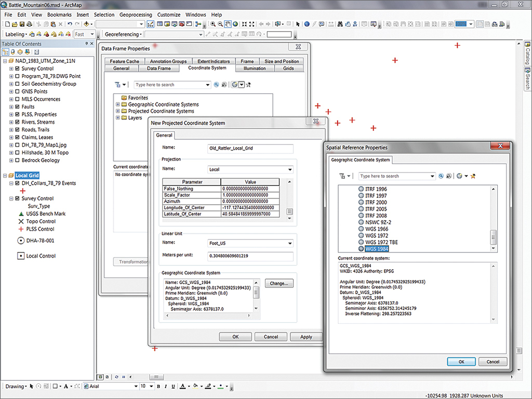Switch to the Grids tab
The width and height of the screenshot is (532, 399).
coord(288,68)
